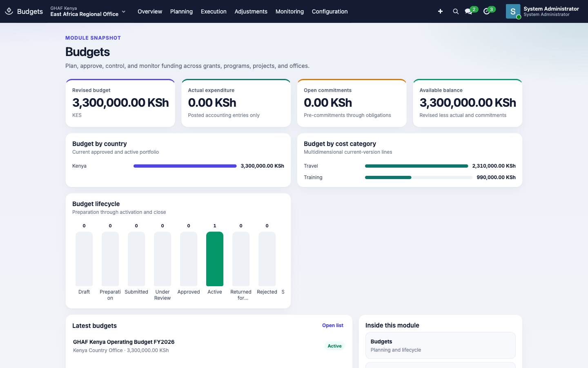Click the Budget by cost category heading
Viewport: 588px width, 368px height.
(x=340, y=144)
